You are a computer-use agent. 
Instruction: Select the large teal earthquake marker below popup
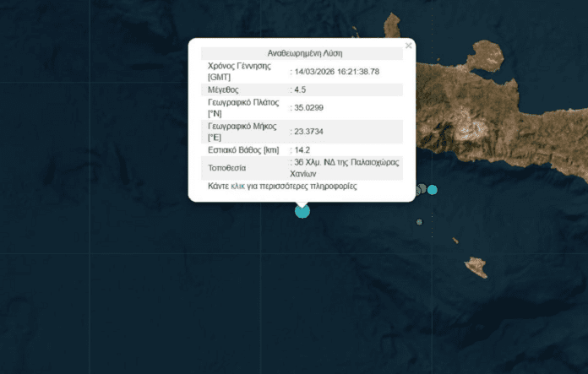click(x=302, y=210)
